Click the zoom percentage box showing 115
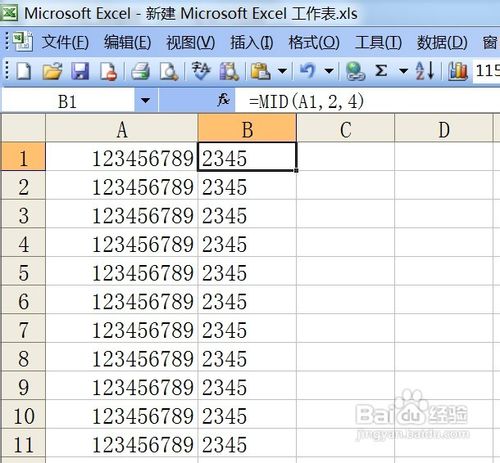 tap(487, 71)
